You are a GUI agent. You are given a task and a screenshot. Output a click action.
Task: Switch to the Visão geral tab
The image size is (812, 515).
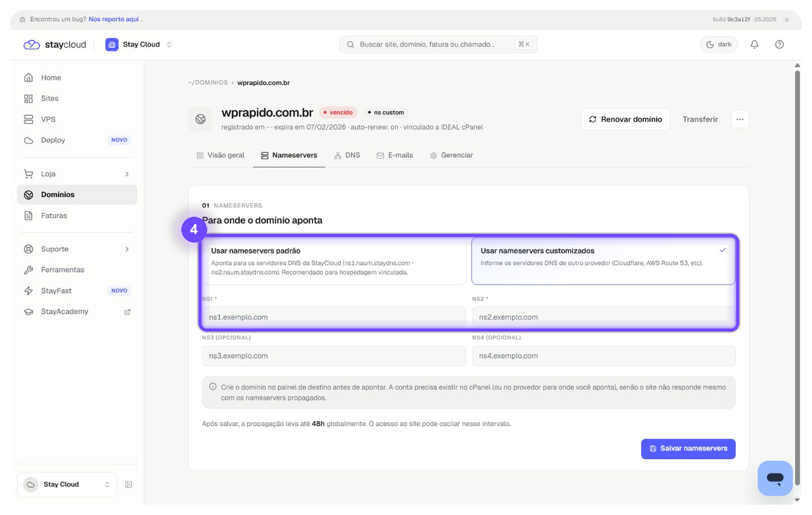coord(220,155)
